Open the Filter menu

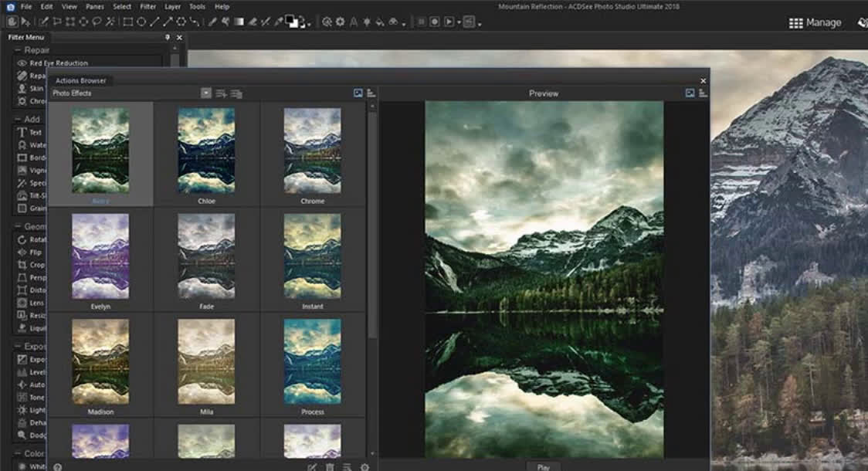coord(147,6)
